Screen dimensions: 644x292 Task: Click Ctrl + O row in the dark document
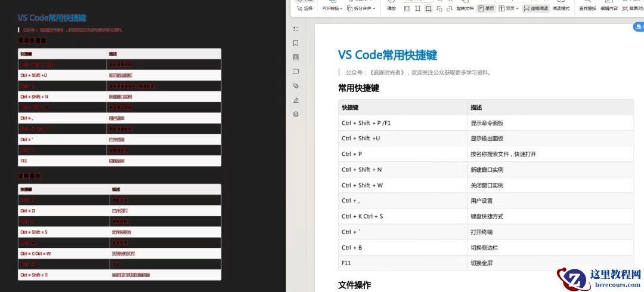[119, 211]
